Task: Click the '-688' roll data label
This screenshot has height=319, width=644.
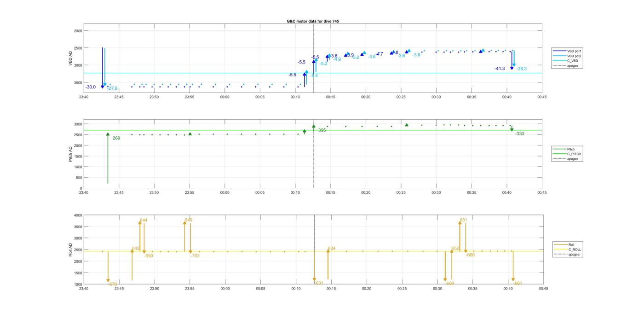Action: click(x=471, y=255)
